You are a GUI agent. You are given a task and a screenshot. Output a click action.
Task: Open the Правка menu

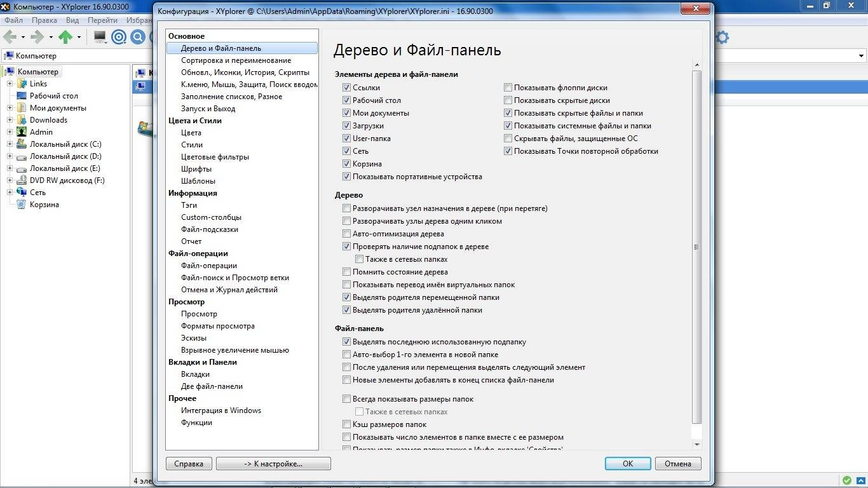click(44, 20)
